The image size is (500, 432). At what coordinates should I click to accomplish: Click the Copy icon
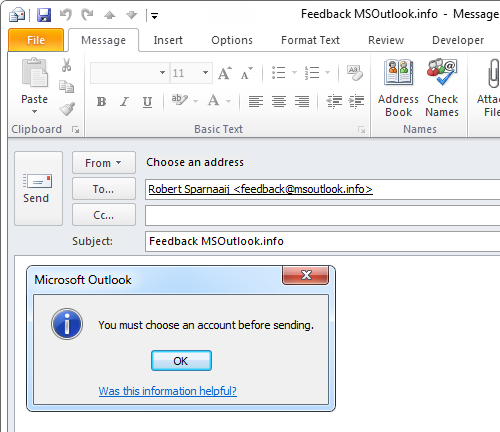tap(66, 86)
